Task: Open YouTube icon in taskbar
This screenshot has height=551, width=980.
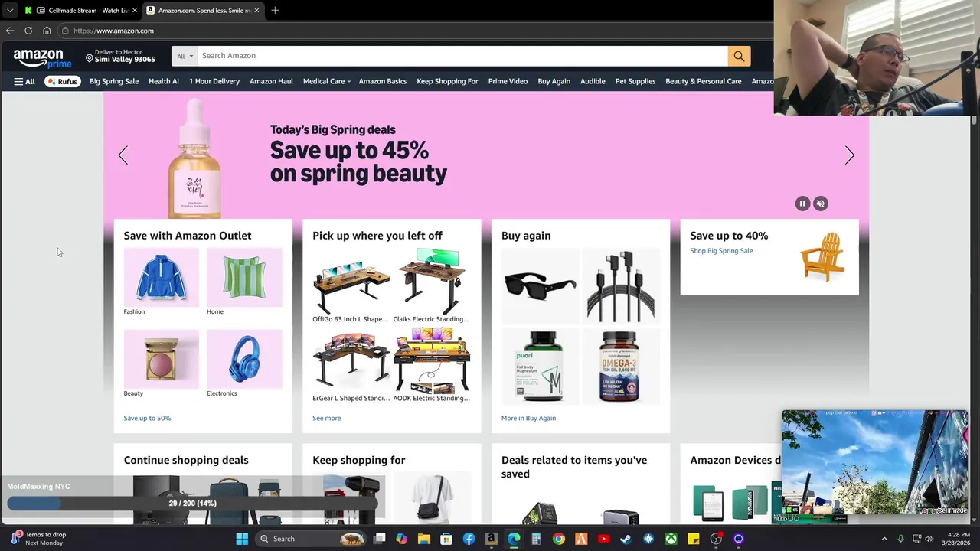Action: (603, 539)
